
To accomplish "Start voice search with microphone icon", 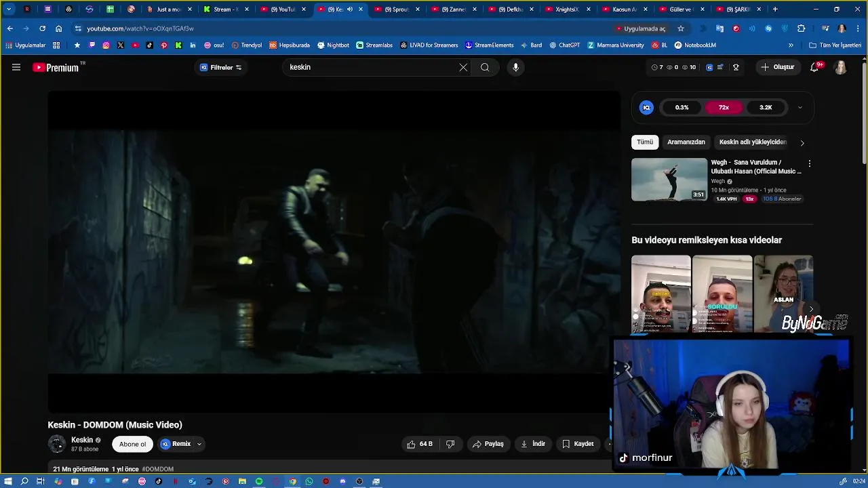I will click(515, 67).
